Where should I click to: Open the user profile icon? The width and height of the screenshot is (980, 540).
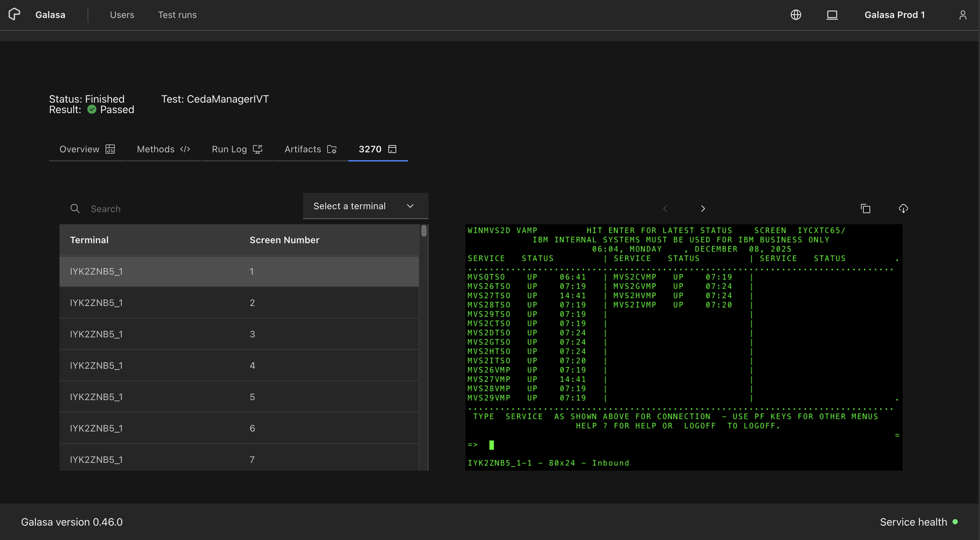click(x=962, y=15)
